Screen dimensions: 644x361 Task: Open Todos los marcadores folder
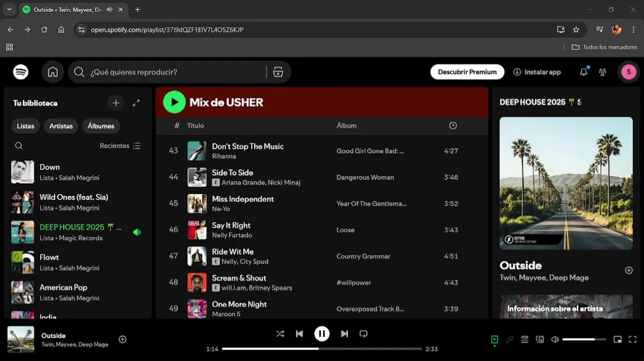point(604,47)
